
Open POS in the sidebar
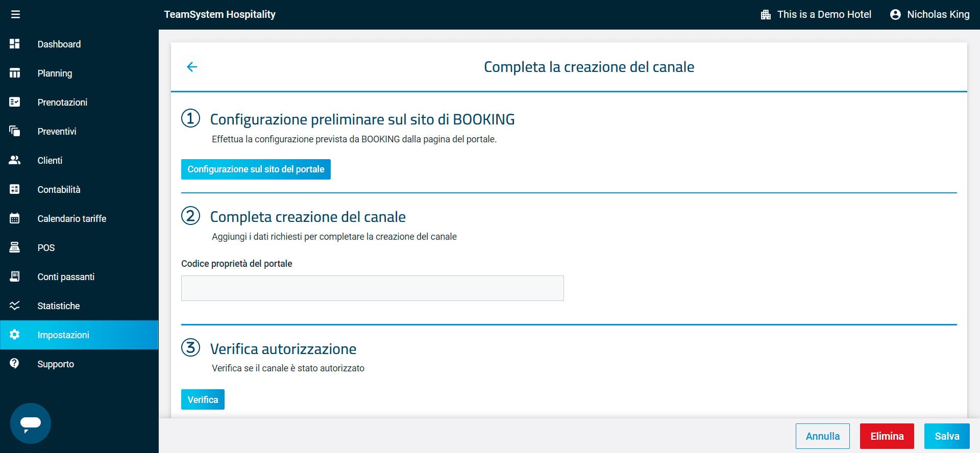coord(79,247)
